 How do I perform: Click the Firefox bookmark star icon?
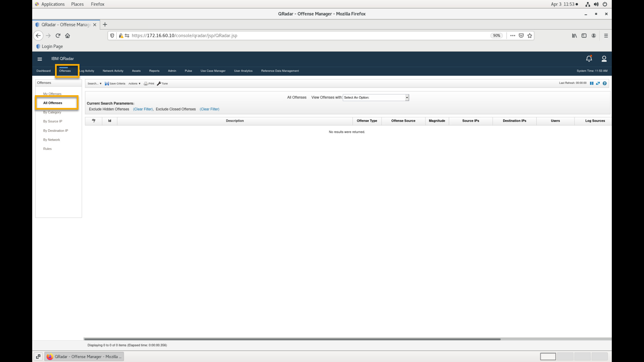pos(530,36)
